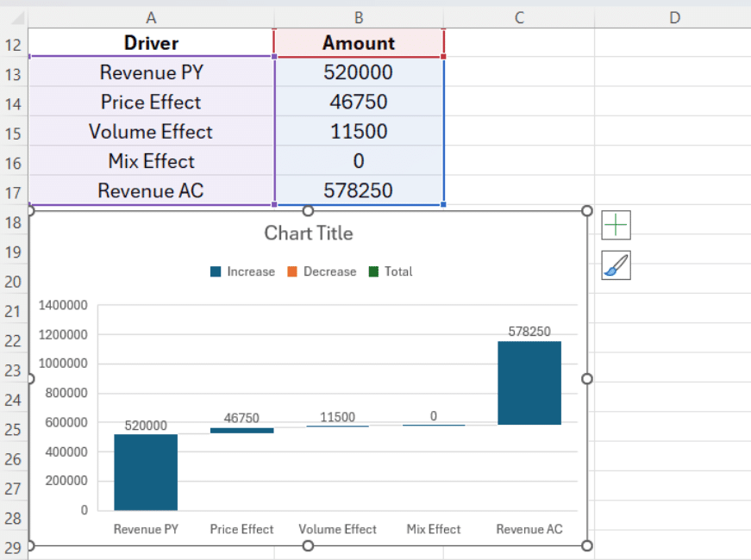Click the chart's bottom-center resize handle
The width and height of the screenshot is (751, 560).
point(308,545)
